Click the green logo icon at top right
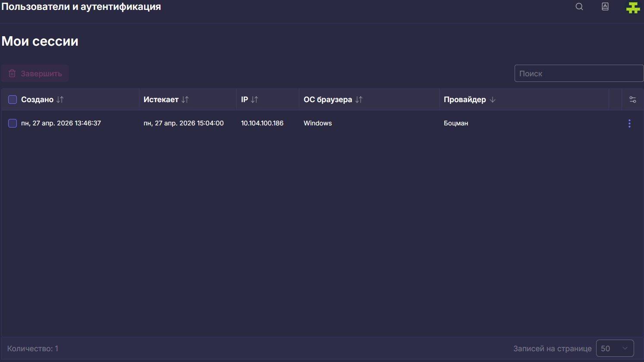 click(633, 7)
